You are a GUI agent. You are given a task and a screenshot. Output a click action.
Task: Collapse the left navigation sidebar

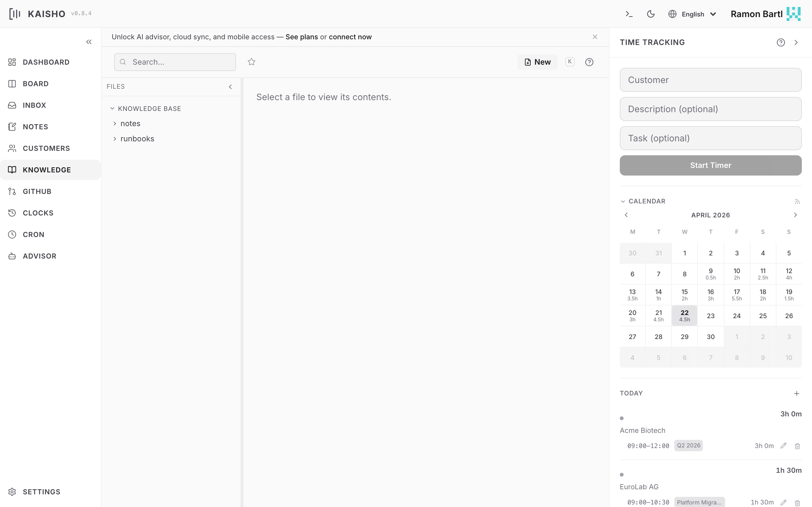89,42
